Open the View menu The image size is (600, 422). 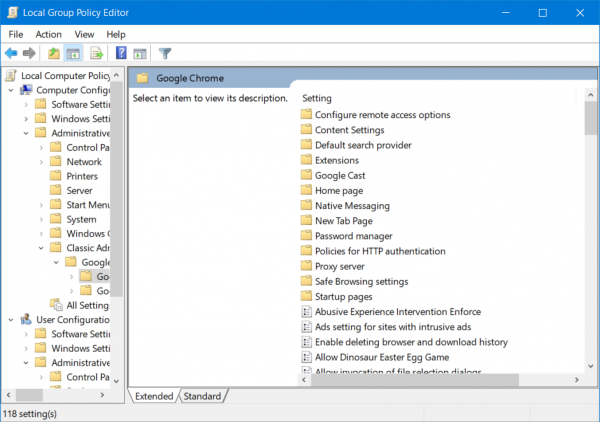[84, 34]
